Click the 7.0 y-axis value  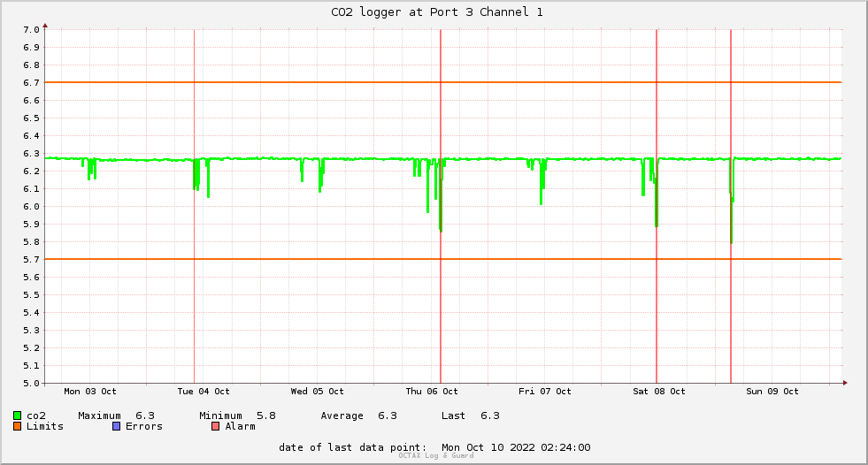point(31,30)
